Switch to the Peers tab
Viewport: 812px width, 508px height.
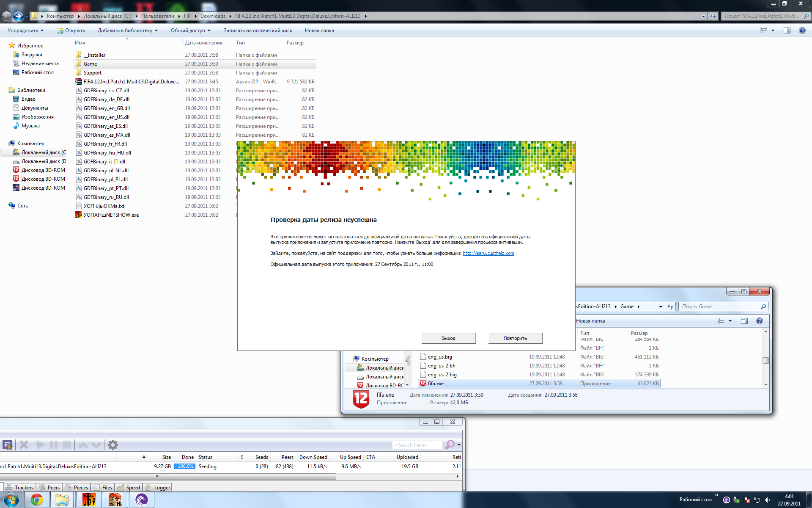(49, 488)
